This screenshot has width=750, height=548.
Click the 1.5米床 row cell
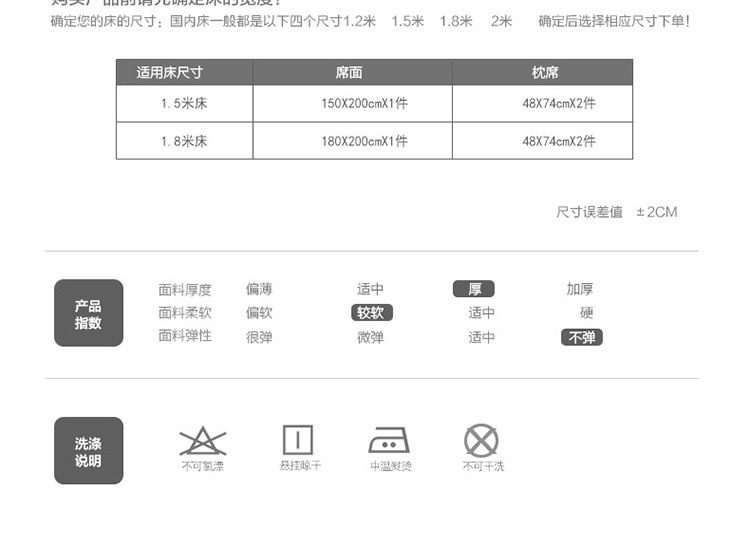[183, 104]
